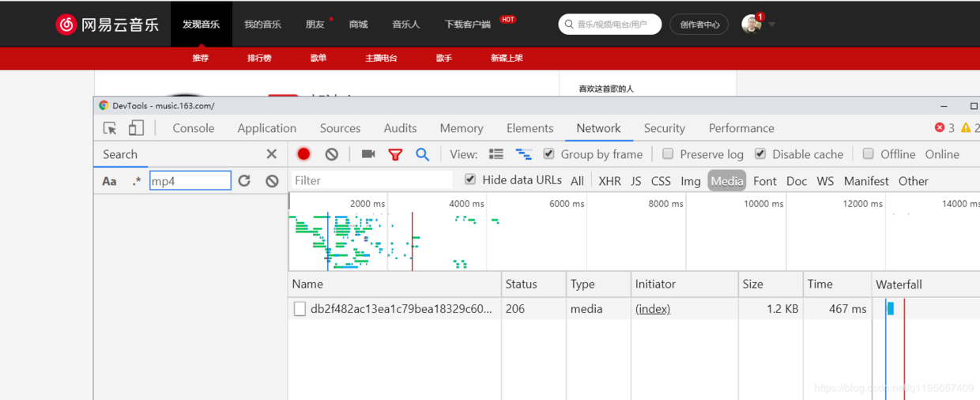Switch to the Memory tab
980x400 pixels.
click(x=462, y=128)
